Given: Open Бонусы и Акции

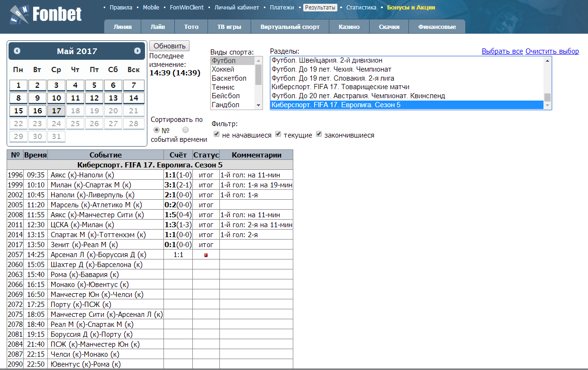Looking at the screenshot, I should coord(411,8).
